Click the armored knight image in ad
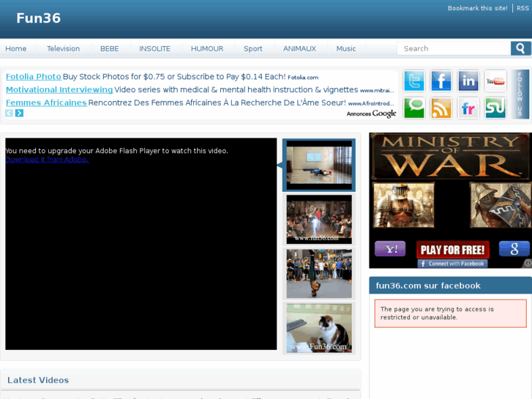The height and width of the screenshot is (399, 532). point(404,205)
